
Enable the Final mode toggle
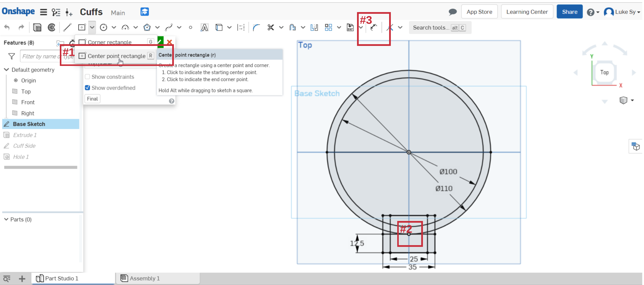[x=92, y=99]
